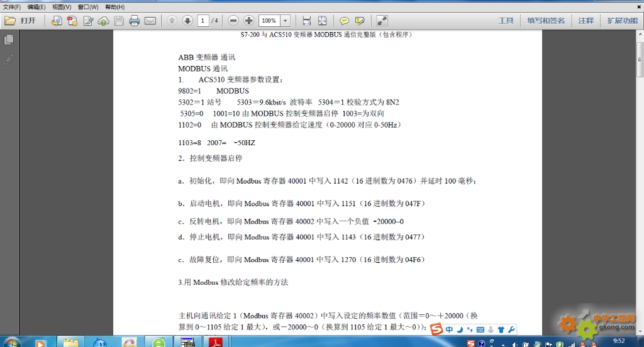
Task: Click the Sogou input method S logo
Action: pyautogui.click(x=436, y=329)
